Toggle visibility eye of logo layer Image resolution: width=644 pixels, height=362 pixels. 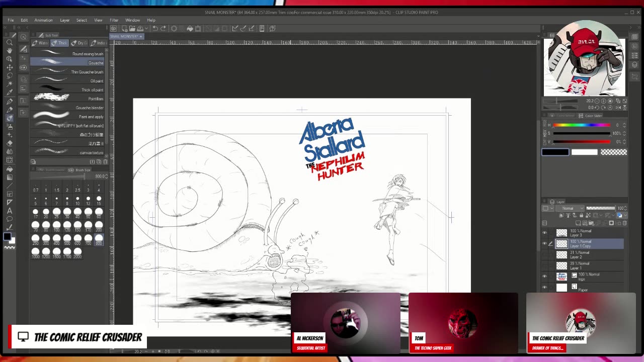pyautogui.click(x=544, y=277)
